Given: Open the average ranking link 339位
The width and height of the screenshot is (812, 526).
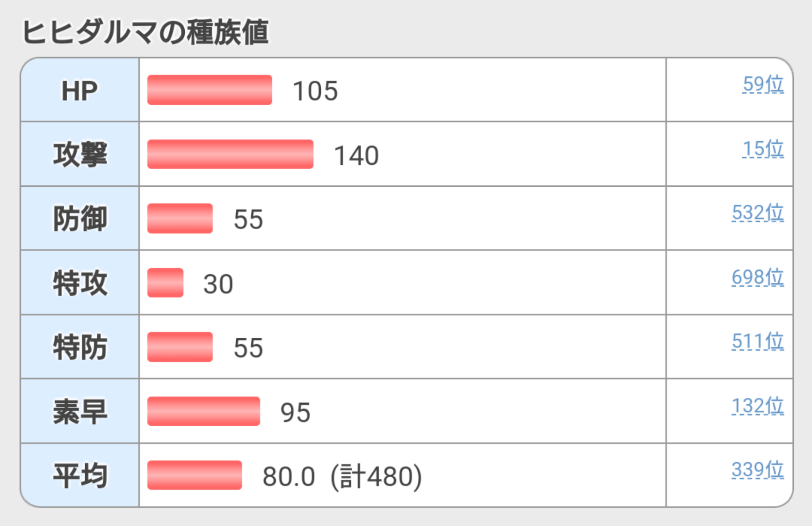Looking at the screenshot, I should coord(758,470).
